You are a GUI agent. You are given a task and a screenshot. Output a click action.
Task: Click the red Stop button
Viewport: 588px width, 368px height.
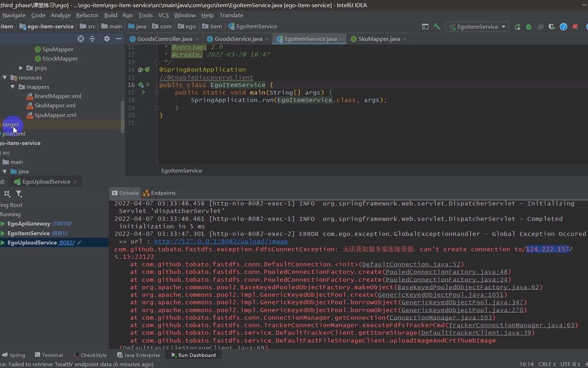(575, 27)
